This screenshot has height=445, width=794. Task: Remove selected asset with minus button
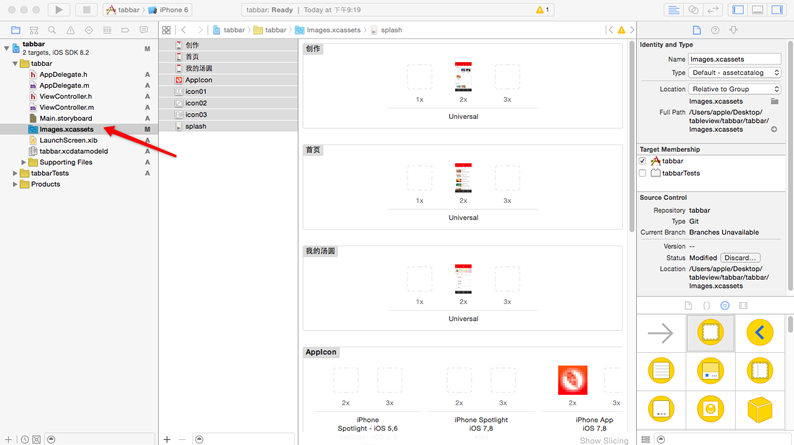(x=182, y=439)
